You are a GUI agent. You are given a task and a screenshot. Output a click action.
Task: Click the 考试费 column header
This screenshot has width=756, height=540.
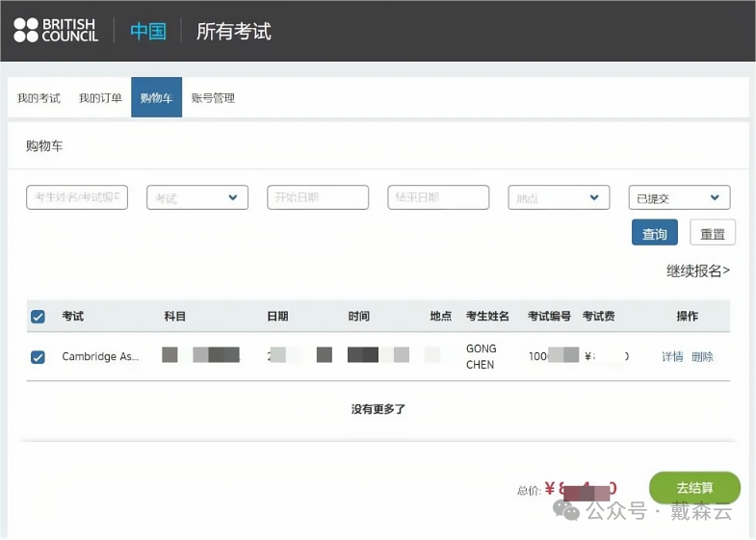598,316
